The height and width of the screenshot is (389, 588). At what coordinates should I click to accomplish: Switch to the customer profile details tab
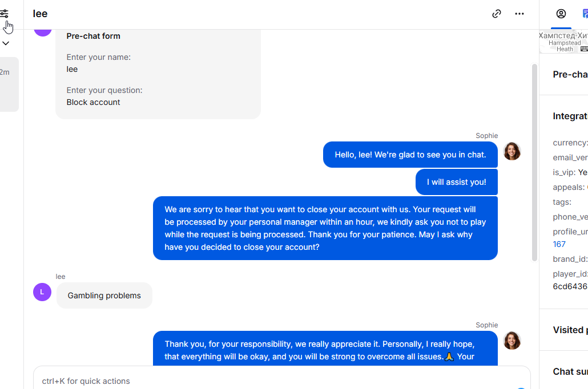click(x=561, y=14)
